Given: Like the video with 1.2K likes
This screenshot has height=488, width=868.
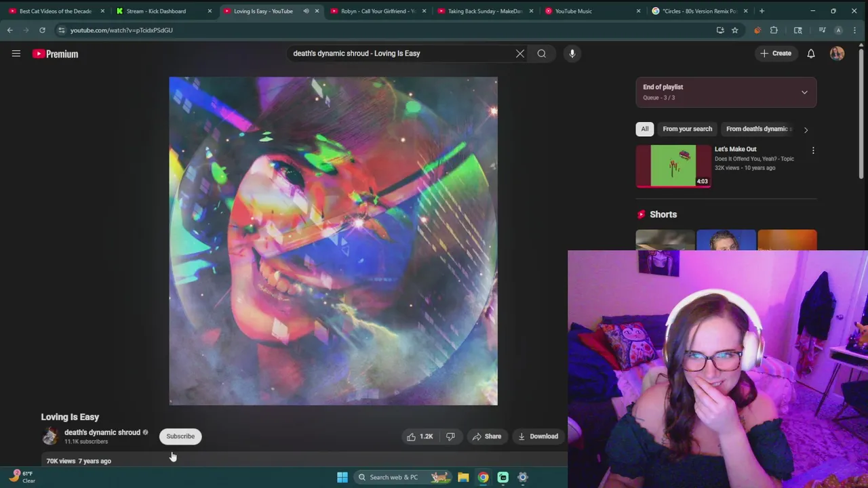Looking at the screenshot, I should 420,436.
